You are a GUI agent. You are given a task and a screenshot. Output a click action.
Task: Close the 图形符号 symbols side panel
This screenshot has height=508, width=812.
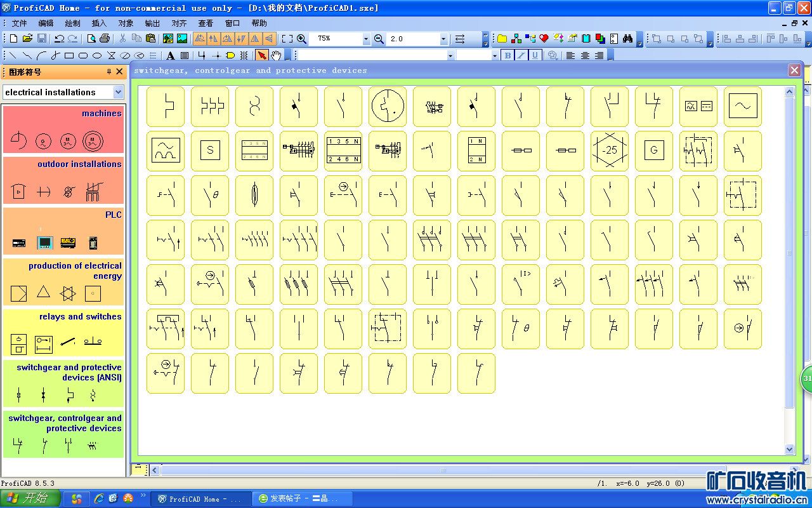click(x=119, y=72)
